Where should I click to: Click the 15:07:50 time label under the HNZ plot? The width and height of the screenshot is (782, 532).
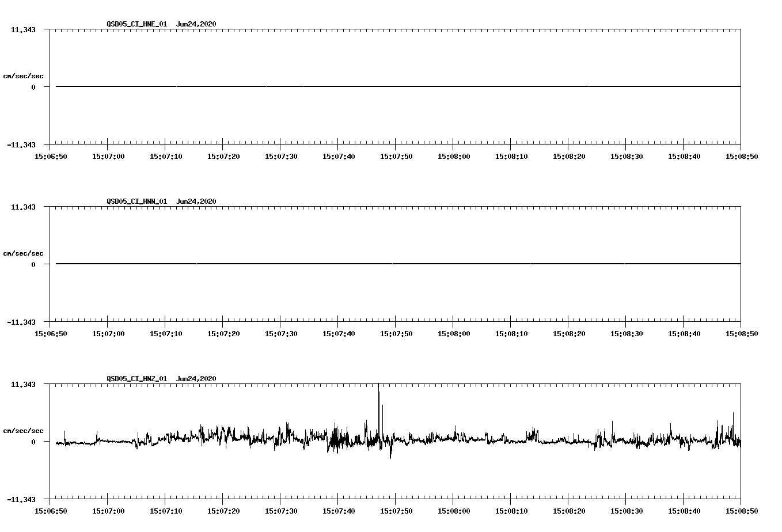(x=396, y=511)
